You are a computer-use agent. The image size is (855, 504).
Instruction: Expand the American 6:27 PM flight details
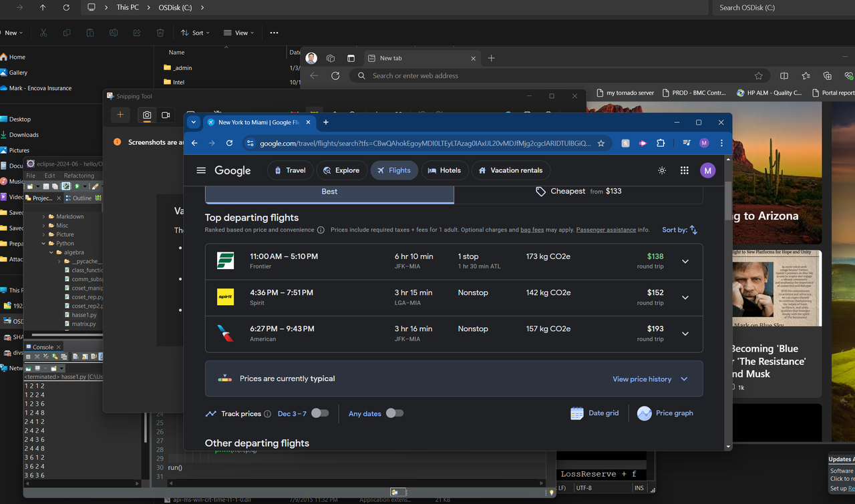pos(685,334)
